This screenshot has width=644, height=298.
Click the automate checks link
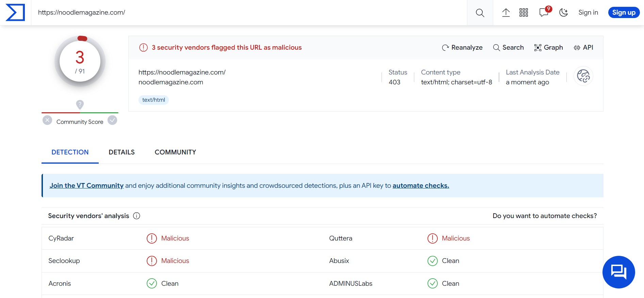click(421, 186)
